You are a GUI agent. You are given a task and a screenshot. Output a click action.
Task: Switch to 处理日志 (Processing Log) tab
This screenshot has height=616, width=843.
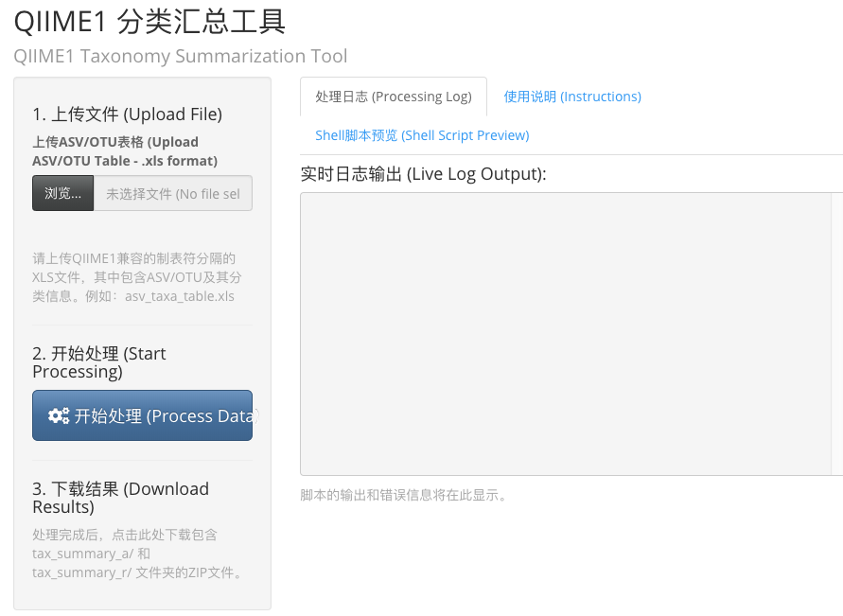pos(394,97)
